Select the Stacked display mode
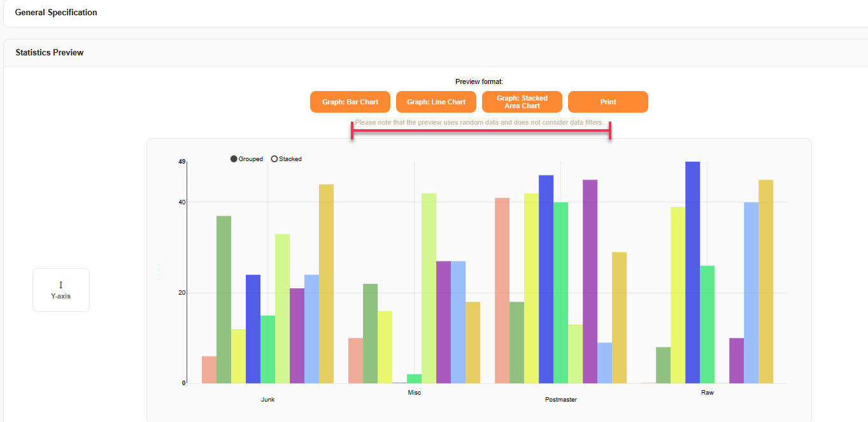 click(x=274, y=158)
